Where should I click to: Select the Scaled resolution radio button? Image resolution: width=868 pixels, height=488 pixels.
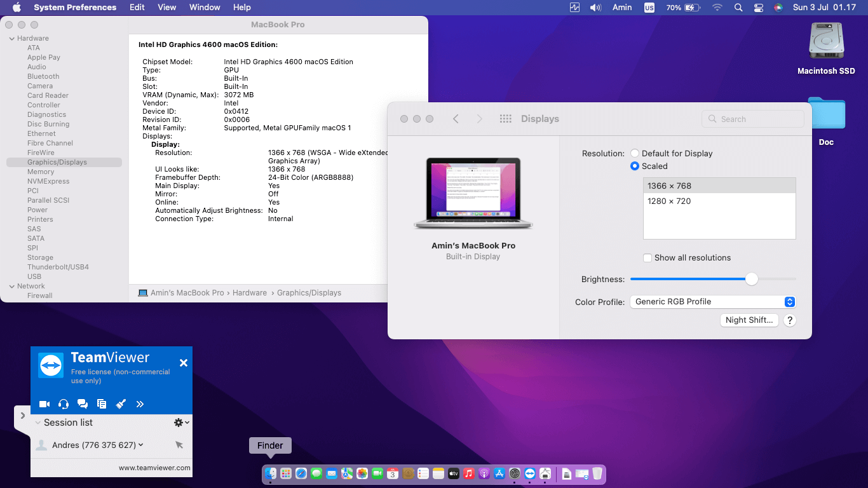[x=635, y=166]
